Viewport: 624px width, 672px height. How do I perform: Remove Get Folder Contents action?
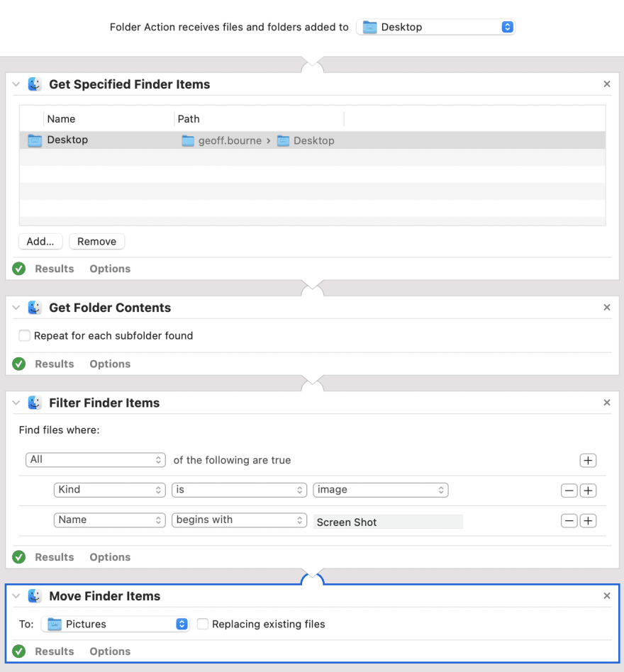(x=607, y=307)
